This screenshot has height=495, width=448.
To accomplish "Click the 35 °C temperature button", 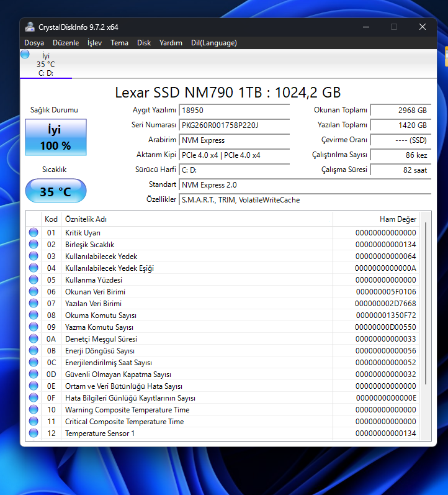I will (x=56, y=191).
